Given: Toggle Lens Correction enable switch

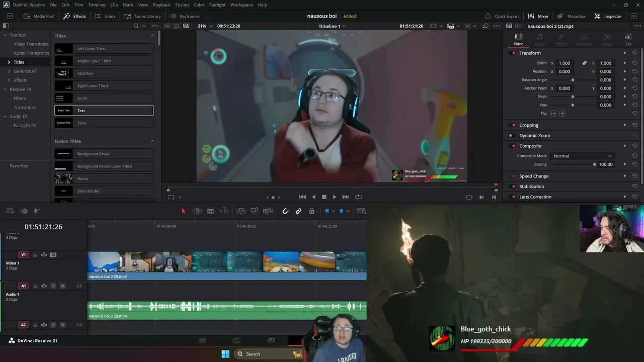Looking at the screenshot, I should click(513, 197).
